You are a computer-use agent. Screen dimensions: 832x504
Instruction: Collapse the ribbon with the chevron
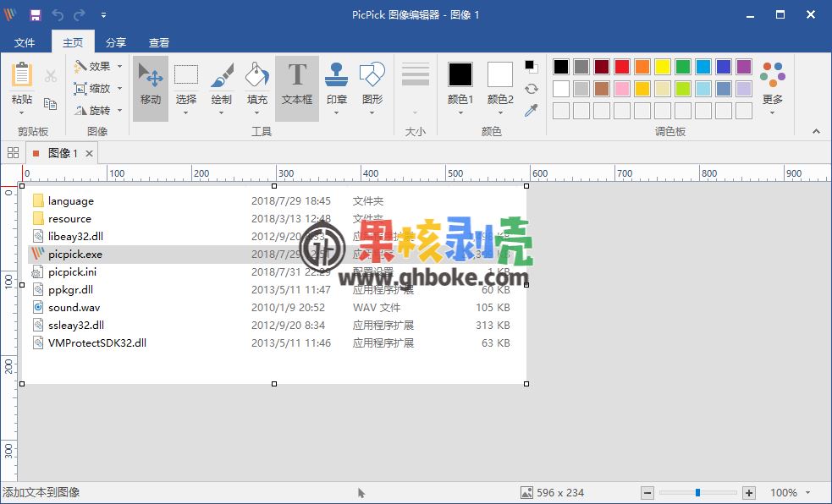pos(816,131)
